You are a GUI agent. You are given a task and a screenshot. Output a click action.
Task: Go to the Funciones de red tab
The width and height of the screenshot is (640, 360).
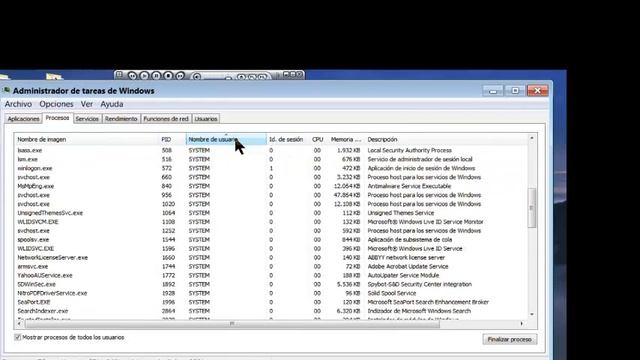pos(166,119)
